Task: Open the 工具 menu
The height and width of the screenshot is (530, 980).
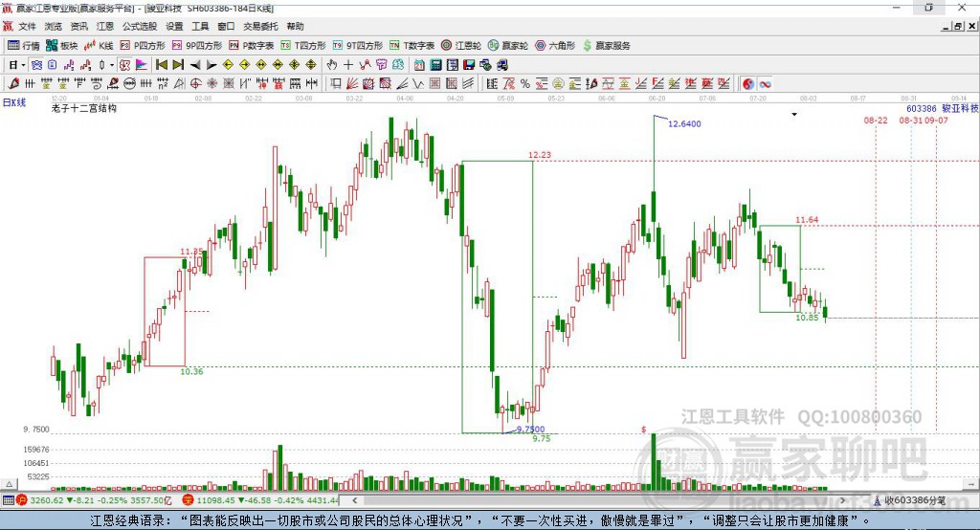Action: [x=200, y=26]
